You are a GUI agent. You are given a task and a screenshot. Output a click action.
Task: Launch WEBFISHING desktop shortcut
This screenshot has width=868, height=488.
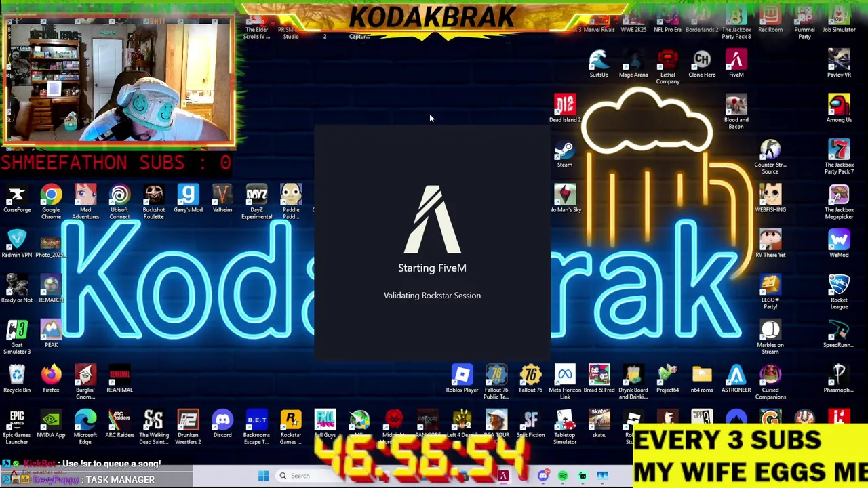770,199
